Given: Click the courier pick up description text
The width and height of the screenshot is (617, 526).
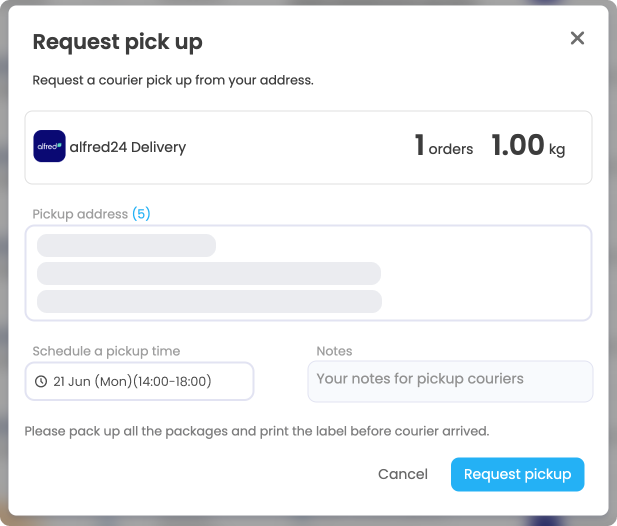Looking at the screenshot, I should [x=173, y=80].
